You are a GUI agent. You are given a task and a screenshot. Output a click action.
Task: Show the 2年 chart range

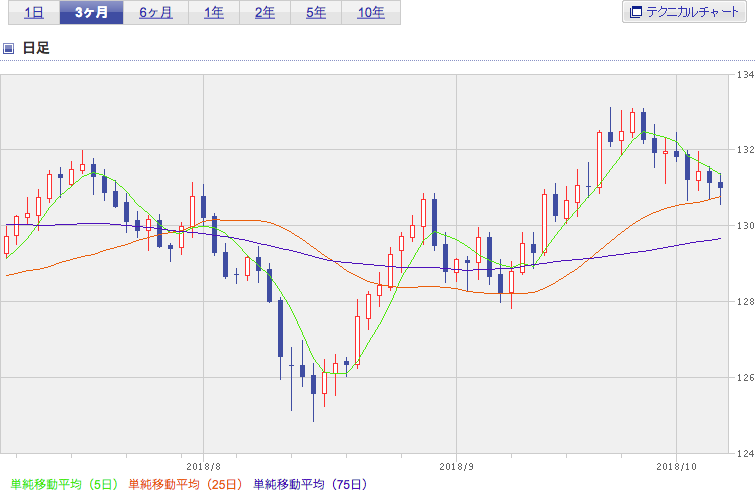[x=265, y=13]
